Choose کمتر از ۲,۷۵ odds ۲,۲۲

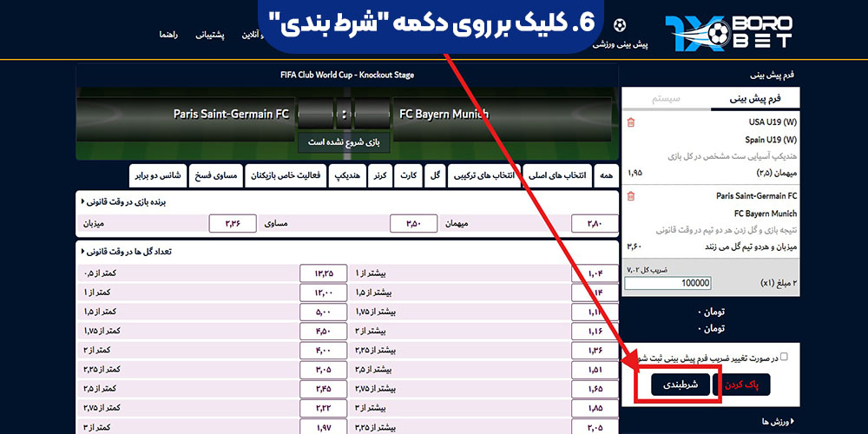tap(323, 408)
